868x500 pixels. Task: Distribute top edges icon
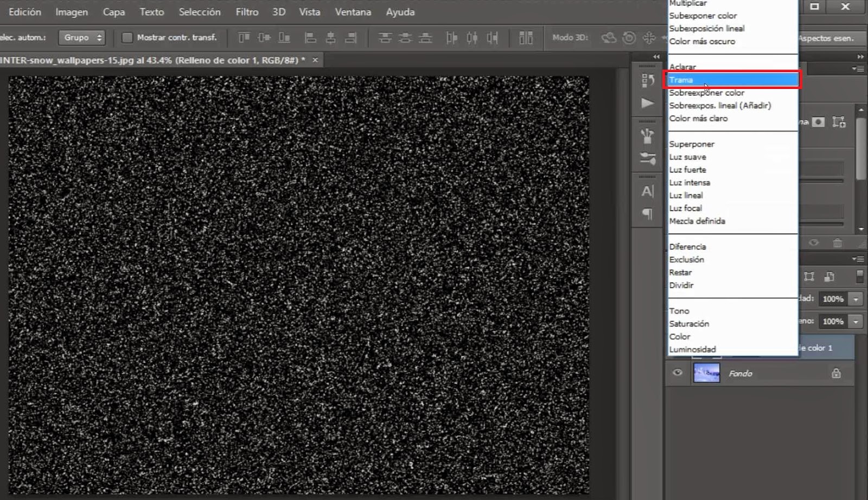tap(385, 37)
